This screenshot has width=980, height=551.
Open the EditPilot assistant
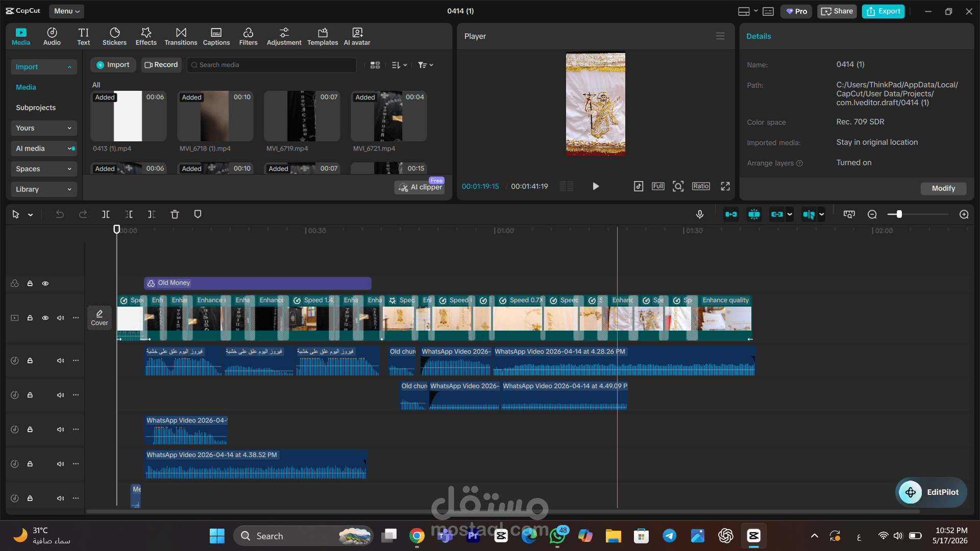pos(932,492)
